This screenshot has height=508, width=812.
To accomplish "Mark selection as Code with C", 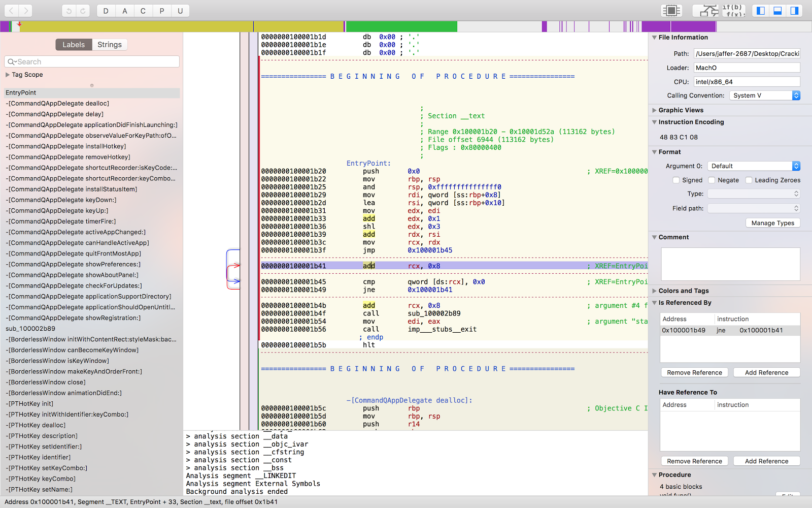I will tap(143, 11).
